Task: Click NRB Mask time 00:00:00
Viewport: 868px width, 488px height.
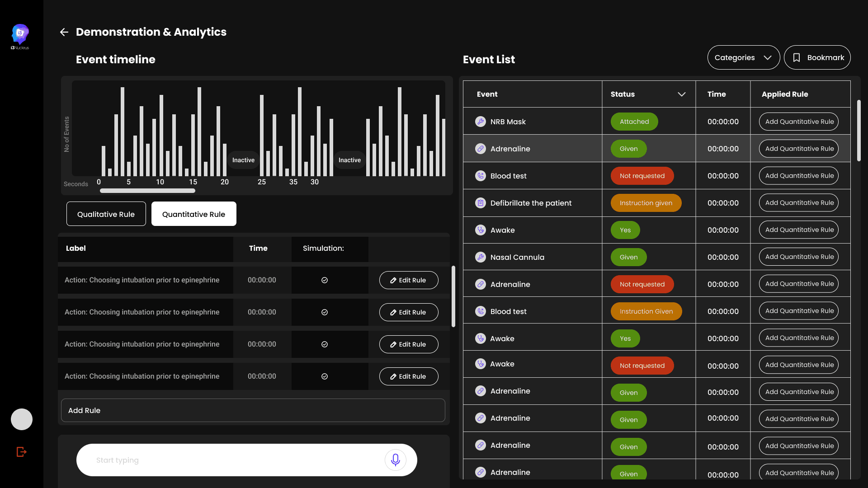Action: (723, 122)
